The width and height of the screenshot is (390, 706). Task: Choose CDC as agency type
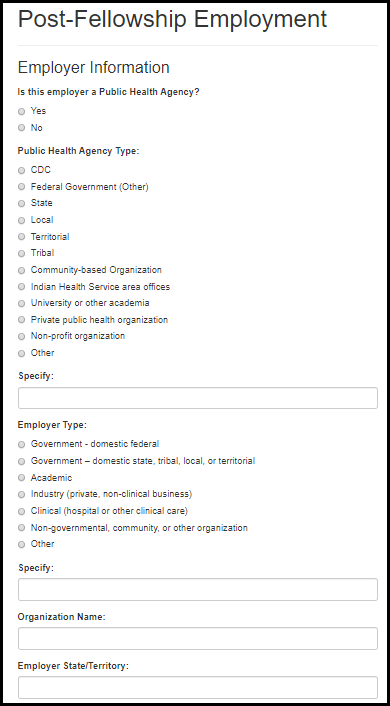coord(21,171)
